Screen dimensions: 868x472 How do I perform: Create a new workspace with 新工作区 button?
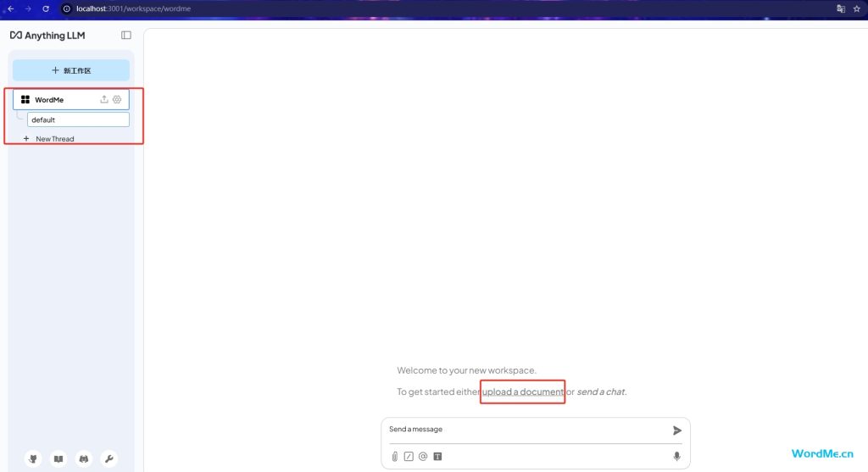tap(71, 70)
